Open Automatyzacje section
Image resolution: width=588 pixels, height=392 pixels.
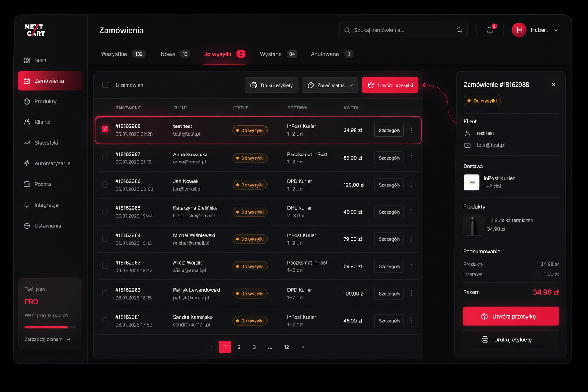pyautogui.click(x=50, y=163)
